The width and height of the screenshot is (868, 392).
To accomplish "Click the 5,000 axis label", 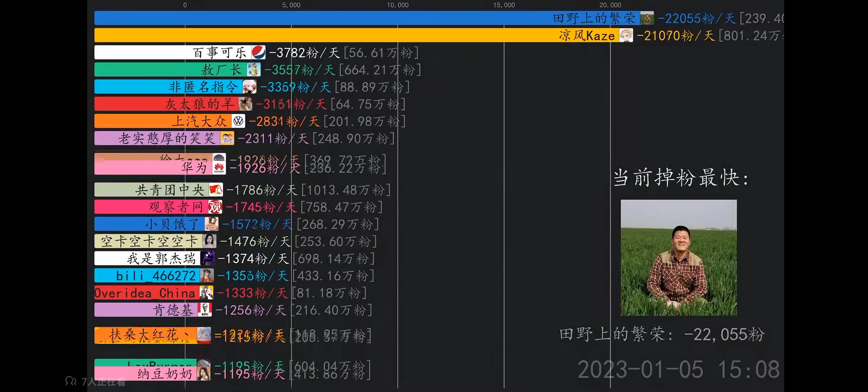I will [x=291, y=5].
